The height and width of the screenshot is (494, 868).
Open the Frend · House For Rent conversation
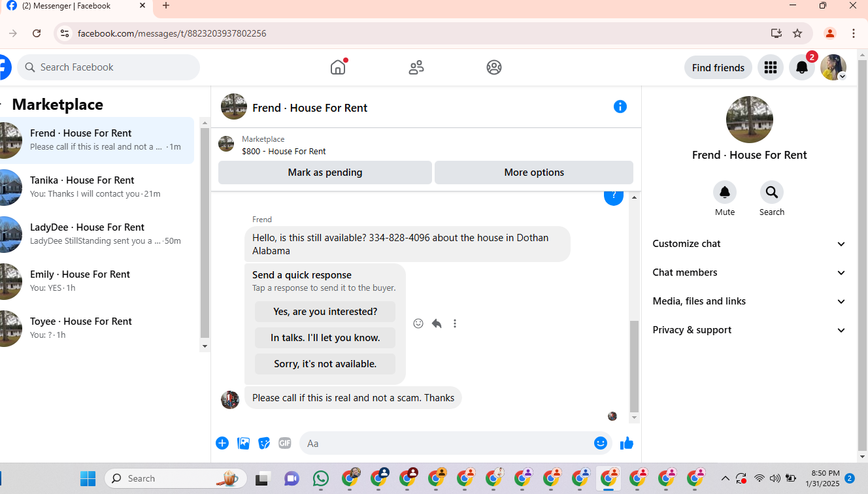pyautogui.click(x=97, y=140)
